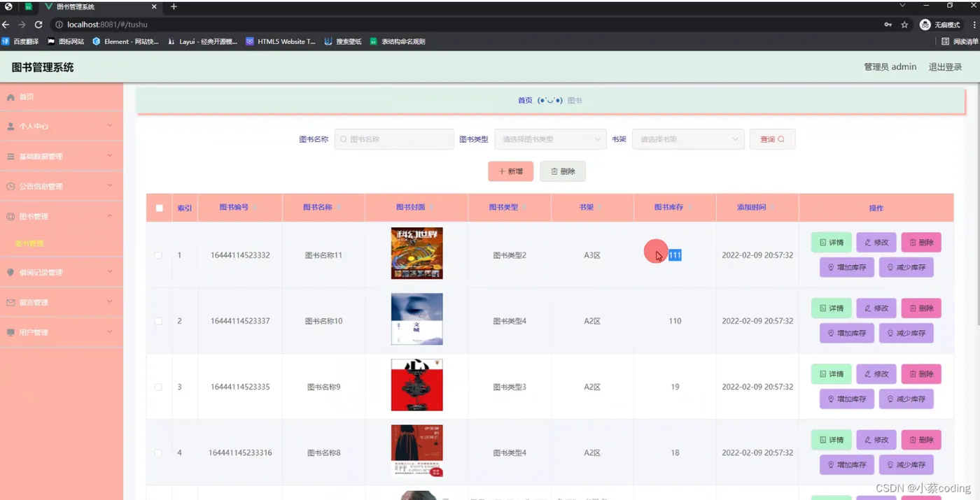This screenshot has height=500, width=980.
Task: Expand 公告信息管理 menu chevron
Action: click(x=110, y=185)
